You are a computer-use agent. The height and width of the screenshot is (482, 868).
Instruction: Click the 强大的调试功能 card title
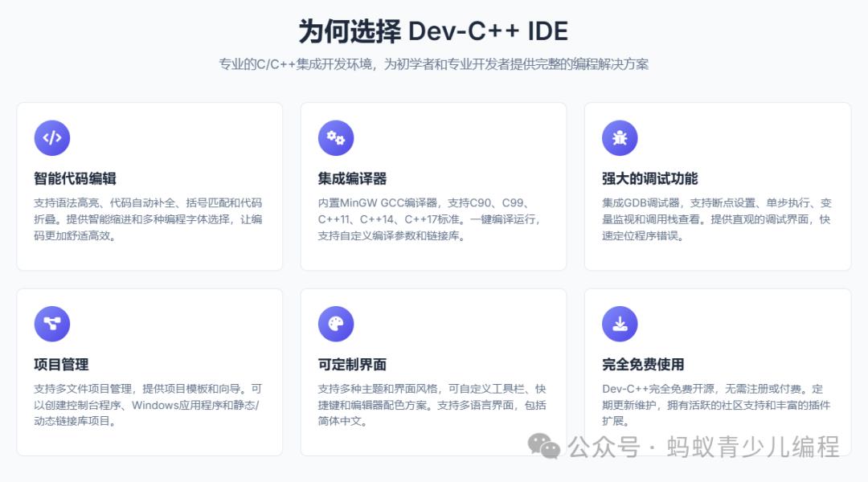coord(650,179)
